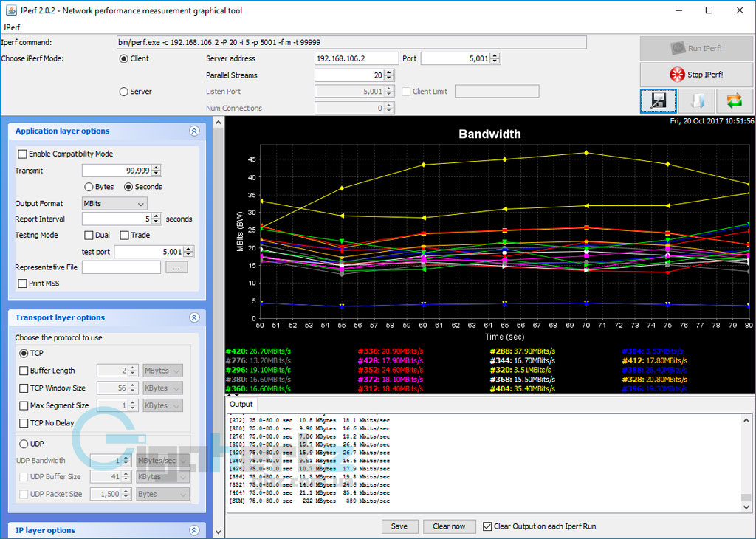Enable the TCP No Delay option
This screenshot has width=756, height=539.
tap(24, 423)
